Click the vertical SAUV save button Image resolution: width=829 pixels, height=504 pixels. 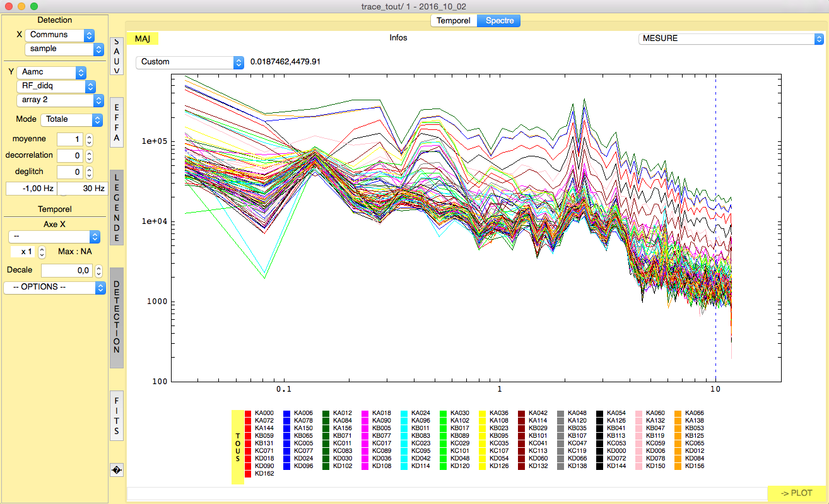pyautogui.click(x=116, y=57)
